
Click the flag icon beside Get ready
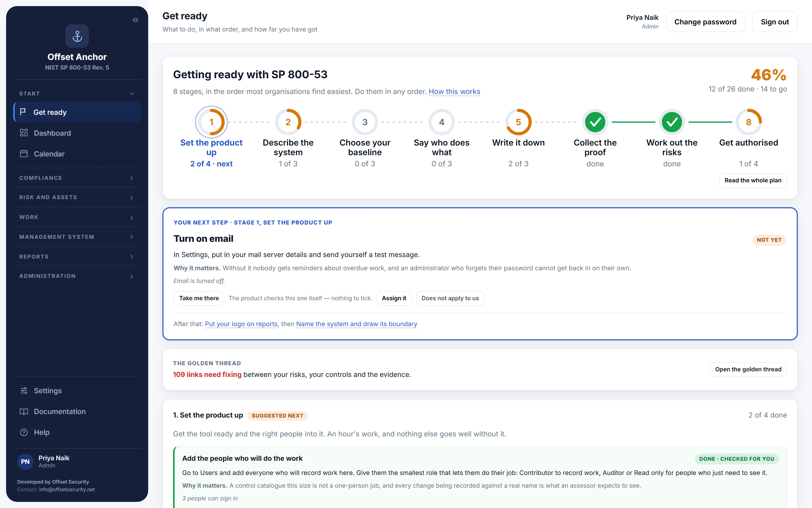point(23,112)
